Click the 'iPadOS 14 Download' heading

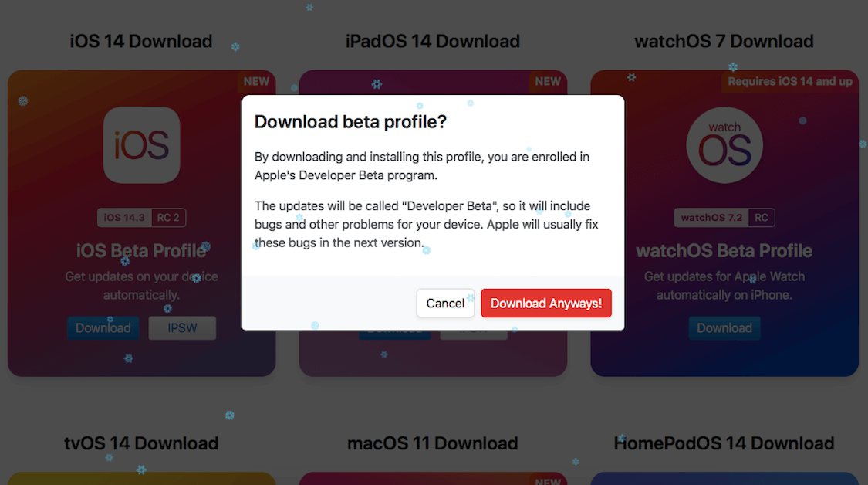click(433, 41)
